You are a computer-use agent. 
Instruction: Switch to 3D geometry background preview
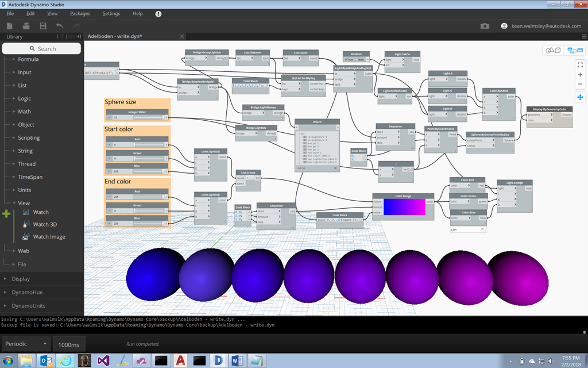point(554,51)
